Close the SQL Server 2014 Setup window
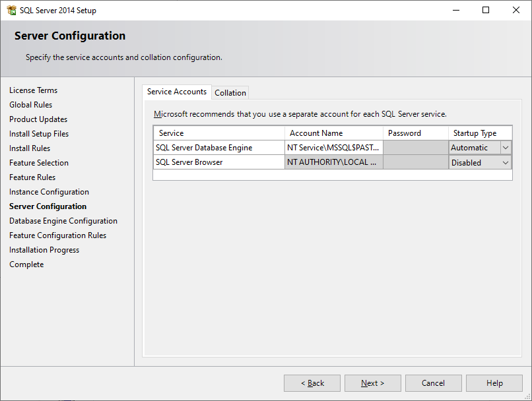Image resolution: width=532 pixels, height=401 pixels. coord(516,10)
